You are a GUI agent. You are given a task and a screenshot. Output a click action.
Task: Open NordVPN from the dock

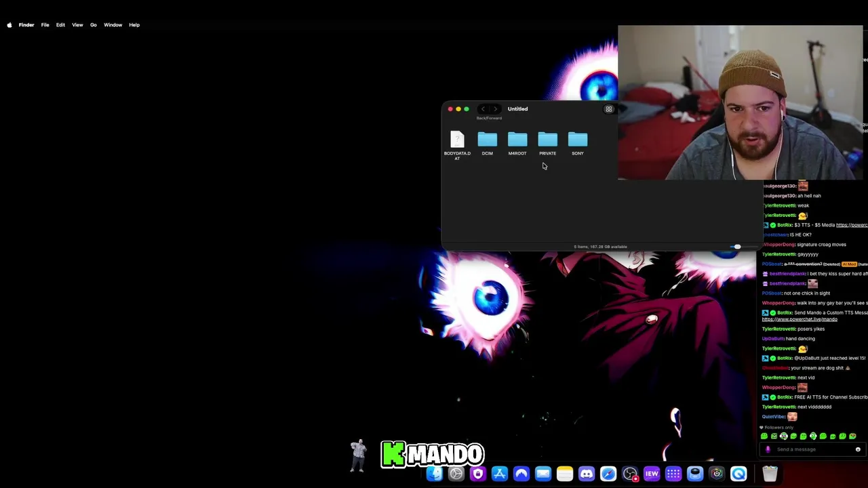tap(521, 474)
